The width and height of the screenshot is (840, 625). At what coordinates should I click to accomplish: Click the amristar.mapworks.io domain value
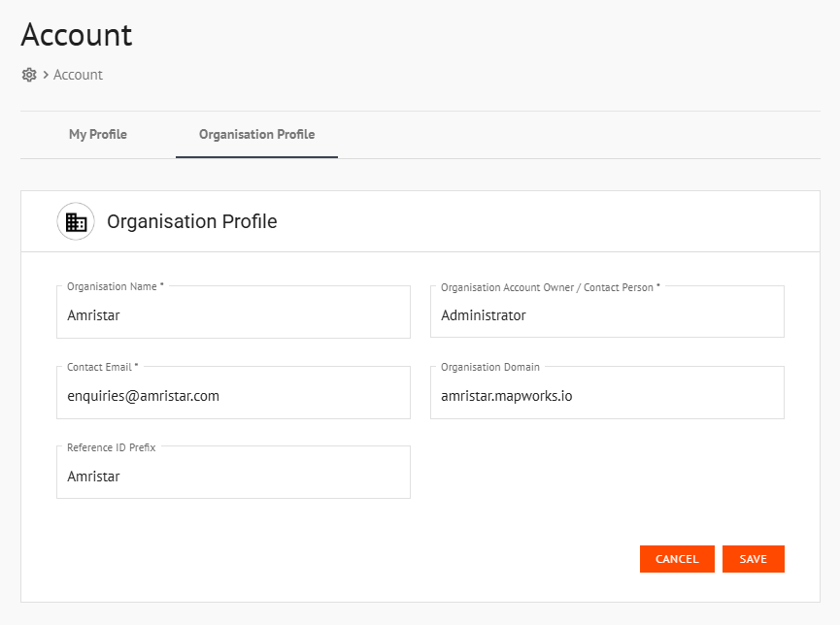(508, 396)
